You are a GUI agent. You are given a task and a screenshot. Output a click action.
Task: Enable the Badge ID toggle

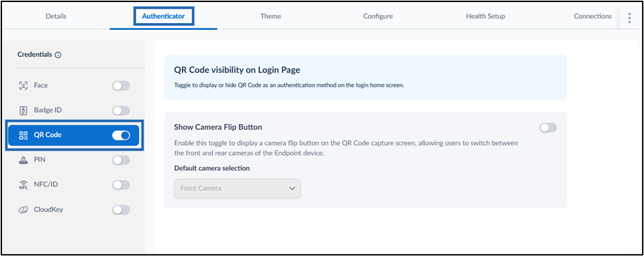tap(121, 110)
